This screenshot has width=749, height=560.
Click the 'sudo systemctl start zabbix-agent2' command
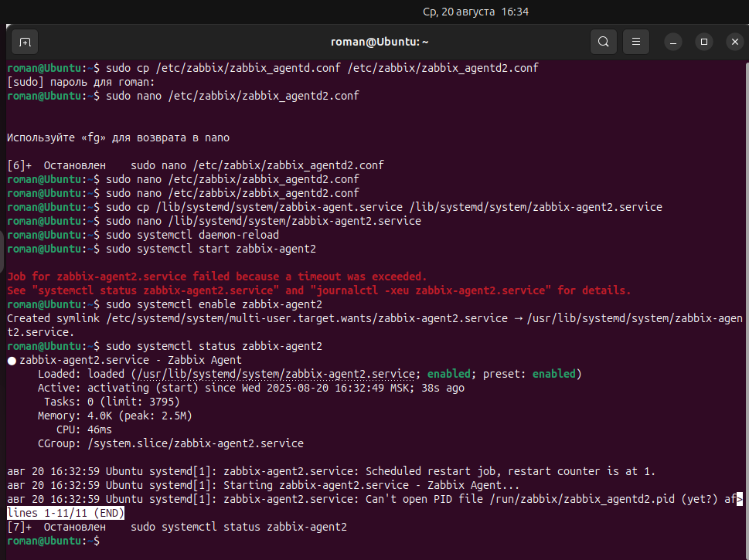(211, 249)
